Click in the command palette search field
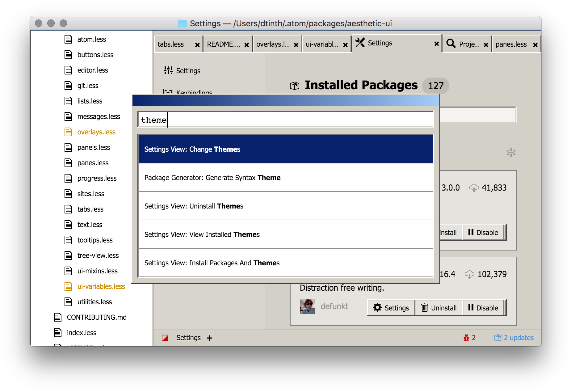 286,120
